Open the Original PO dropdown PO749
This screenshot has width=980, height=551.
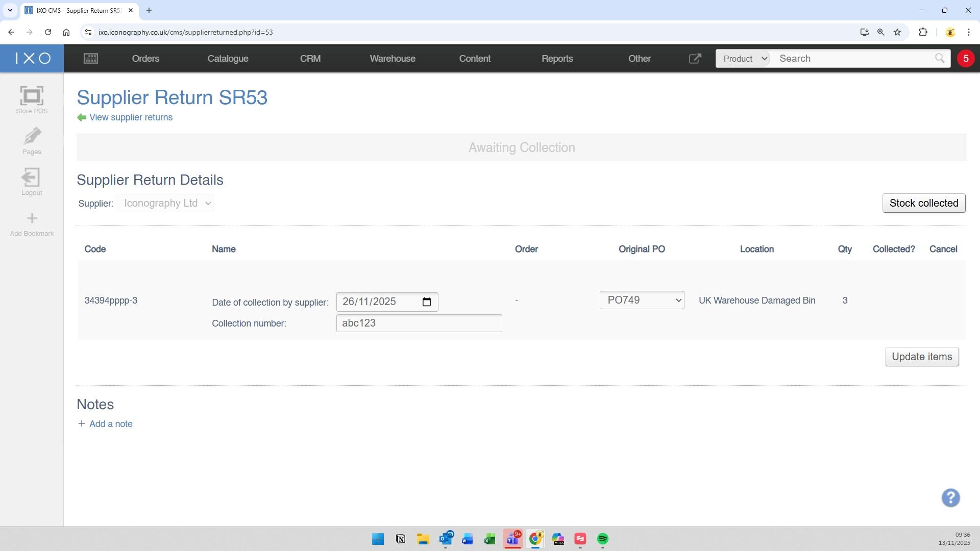pyautogui.click(x=642, y=300)
